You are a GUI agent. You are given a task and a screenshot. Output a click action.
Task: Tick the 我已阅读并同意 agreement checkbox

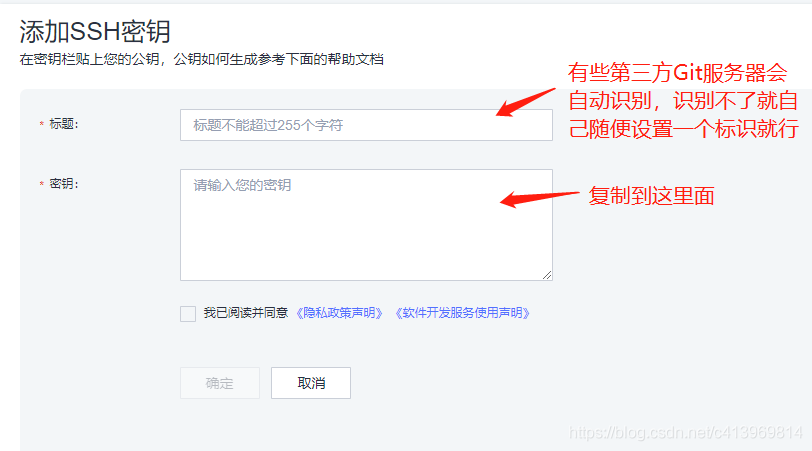tap(188, 313)
